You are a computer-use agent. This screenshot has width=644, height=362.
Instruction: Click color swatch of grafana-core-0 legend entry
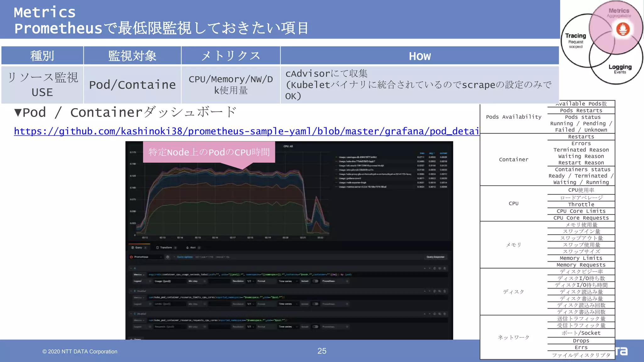click(336, 178)
